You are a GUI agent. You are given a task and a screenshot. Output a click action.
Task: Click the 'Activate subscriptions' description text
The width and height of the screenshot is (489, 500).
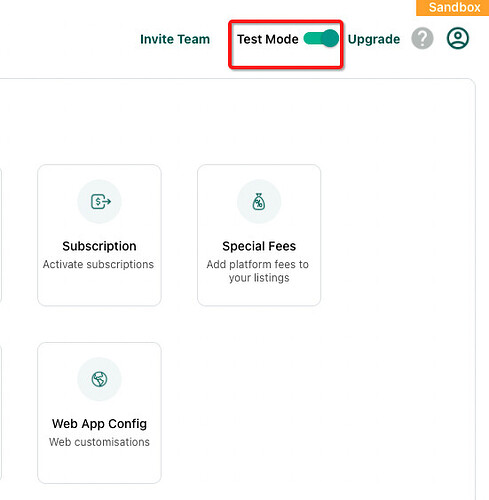click(98, 264)
